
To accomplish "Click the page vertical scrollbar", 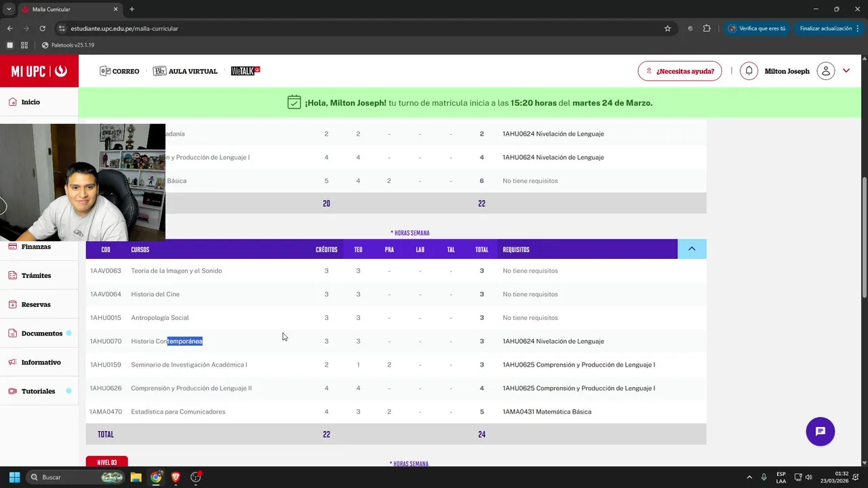I will (x=864, y=237).
